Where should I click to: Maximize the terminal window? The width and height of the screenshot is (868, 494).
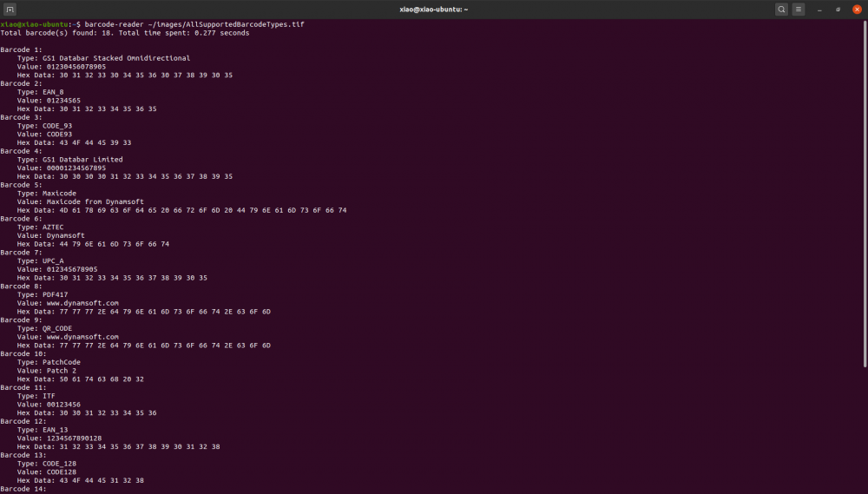(838, 9)
